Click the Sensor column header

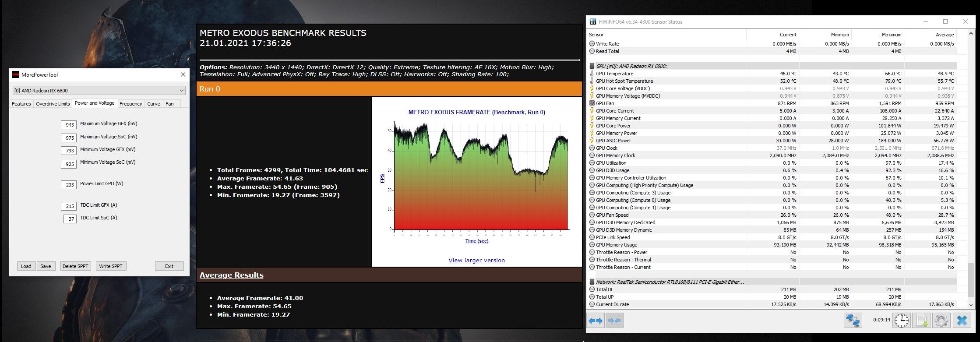pos(666,35)
